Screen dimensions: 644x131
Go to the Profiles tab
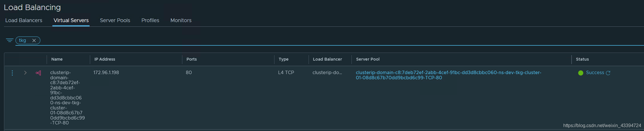[x=150, y=20]
